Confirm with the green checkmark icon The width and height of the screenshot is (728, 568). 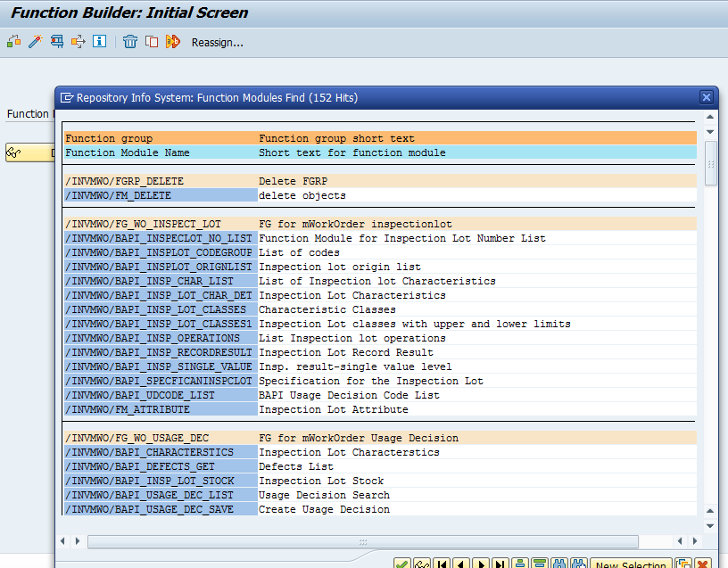click(401, 562)
